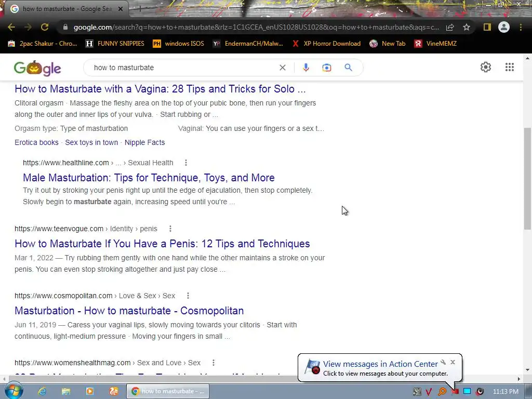This screenshot has height=399, width=532.
Task: Open Windows Media Player on taskbar
Action: (89, 391)
